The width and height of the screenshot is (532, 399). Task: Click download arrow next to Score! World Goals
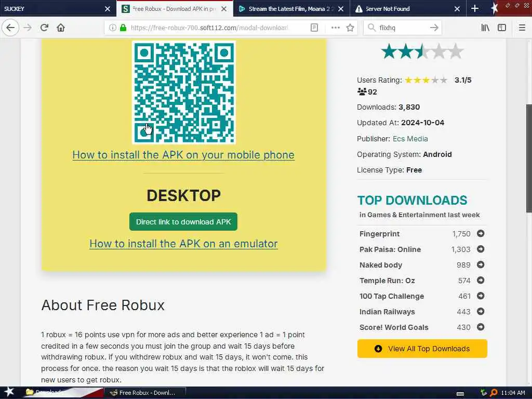tap(481, 327)
